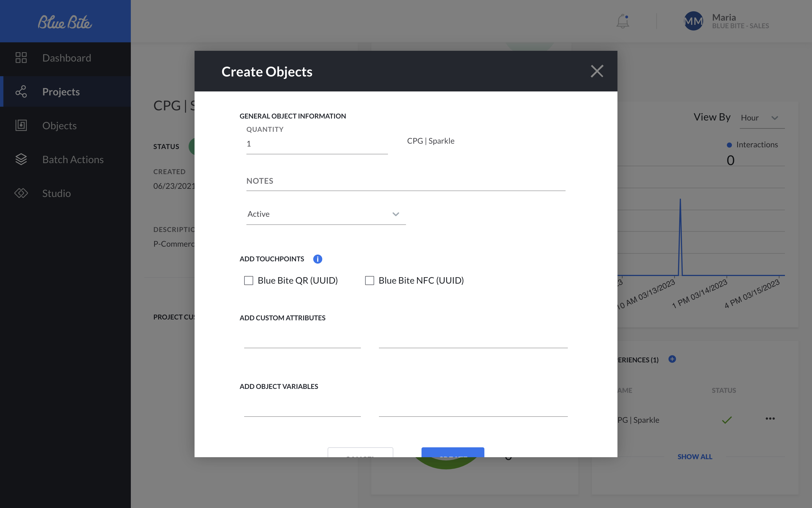Click the 'ADD TOUCHPOINTS' heading

tap(272, 259)
